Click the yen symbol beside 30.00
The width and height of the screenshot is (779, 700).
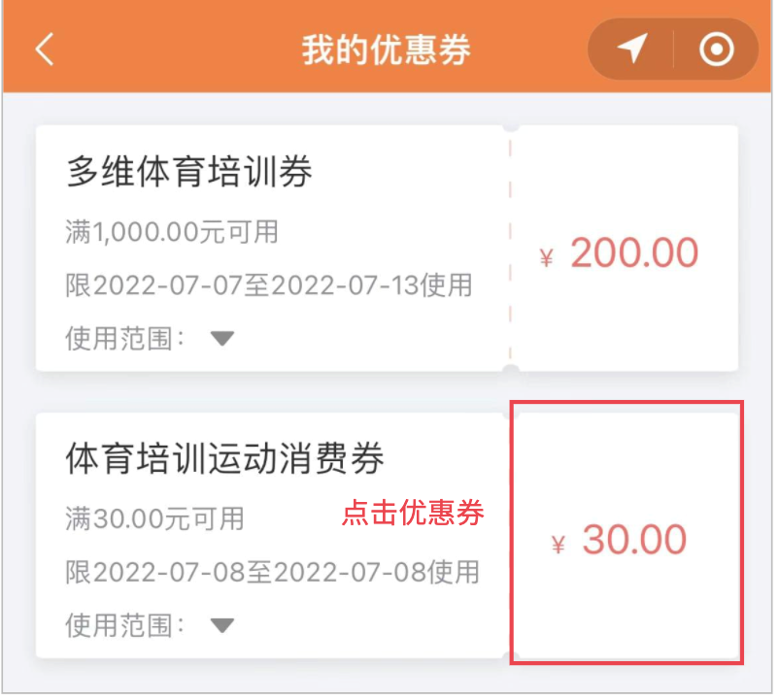[558, 545]
